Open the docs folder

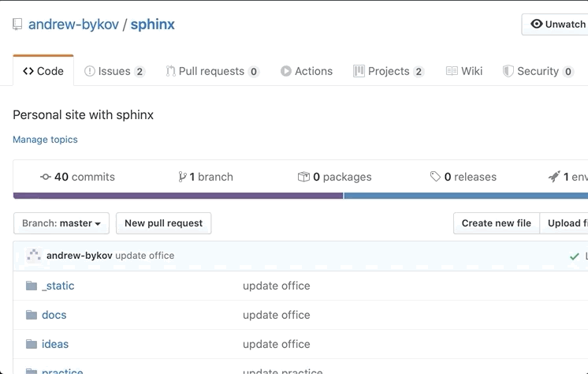tap(54, 315)
